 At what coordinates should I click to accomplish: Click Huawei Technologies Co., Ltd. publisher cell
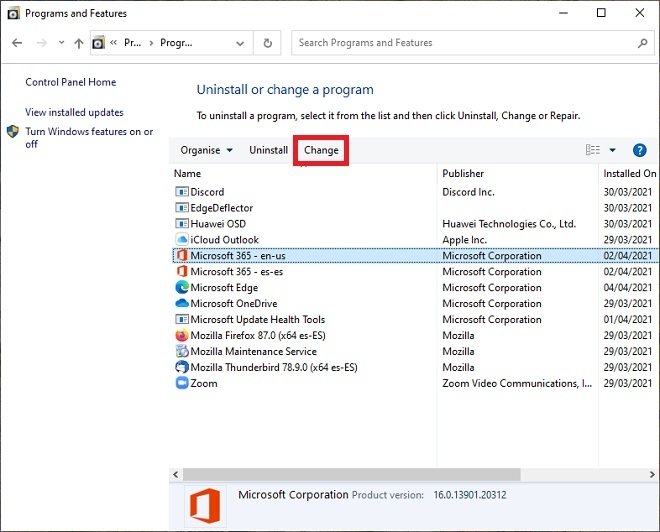[509, 224]
